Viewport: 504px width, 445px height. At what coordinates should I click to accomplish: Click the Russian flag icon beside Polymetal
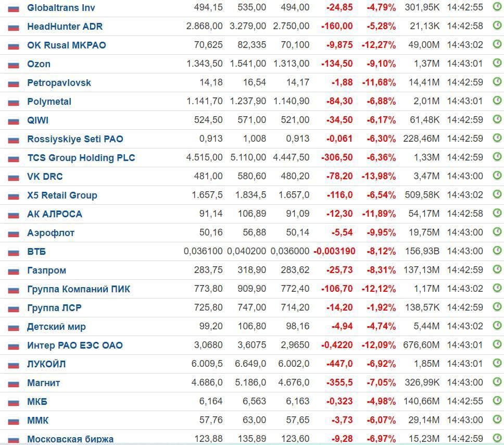pos(14,103)
